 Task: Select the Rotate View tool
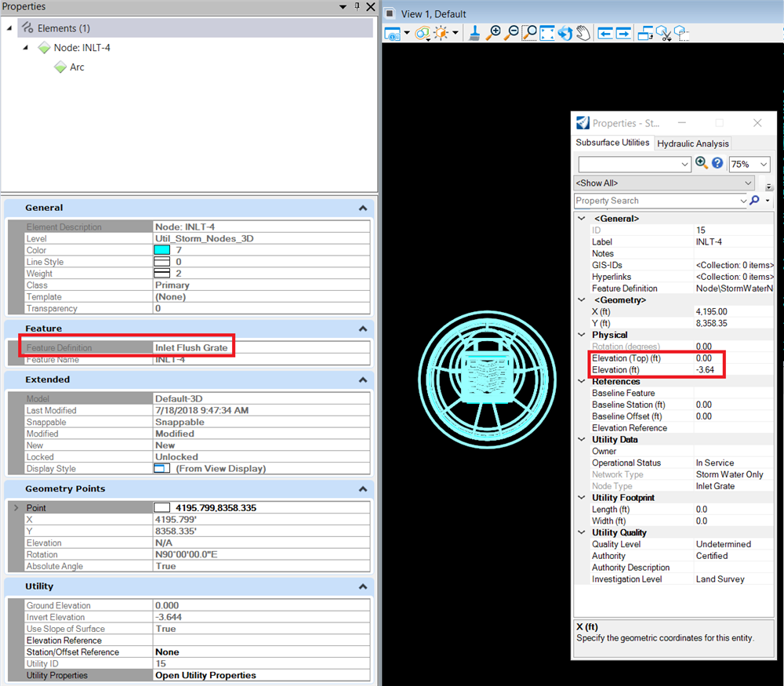pos(565,34)
